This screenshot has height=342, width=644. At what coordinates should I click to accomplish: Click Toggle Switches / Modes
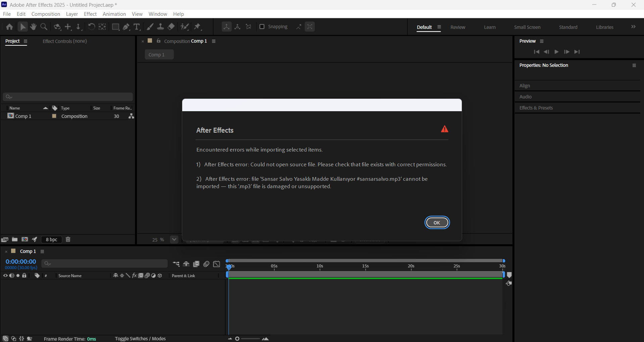[140, 339]
